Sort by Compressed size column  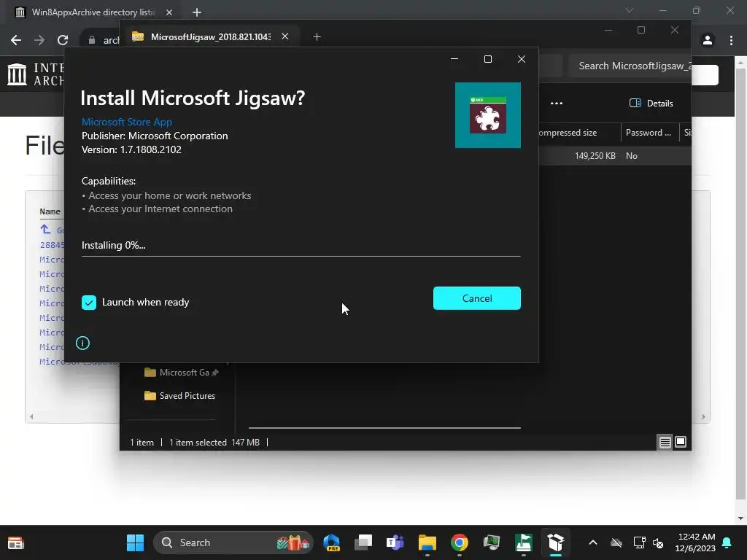point(567,133)
